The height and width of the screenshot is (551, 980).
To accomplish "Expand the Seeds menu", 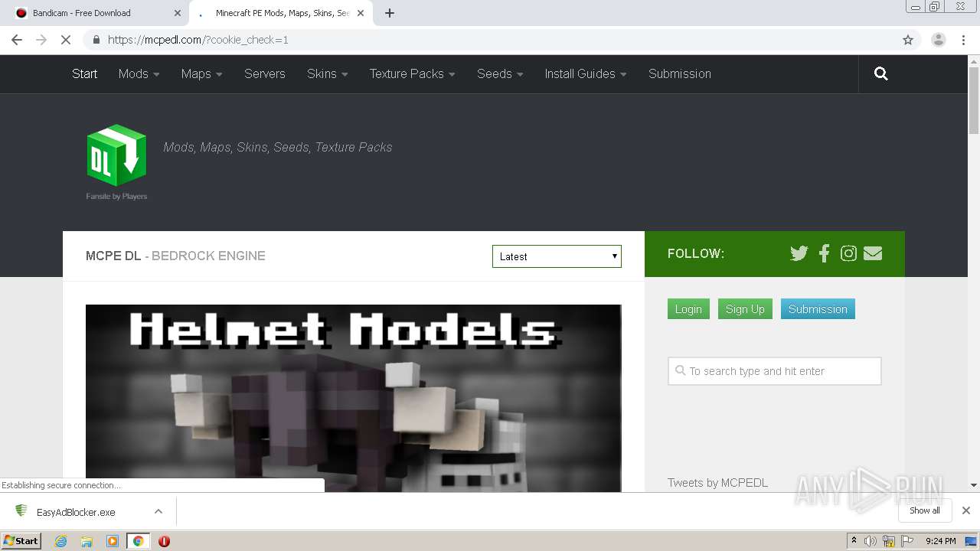I will point(500,73).
